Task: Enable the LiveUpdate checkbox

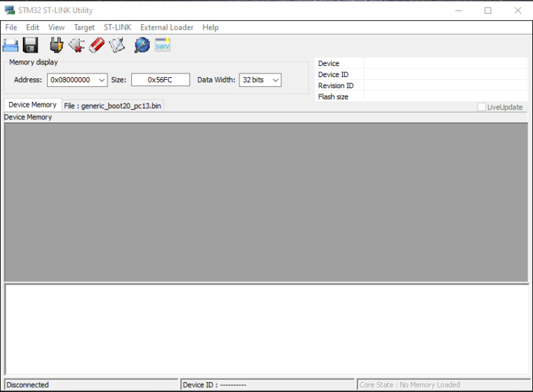Action: pyautogui.click(x=482, y=107)
